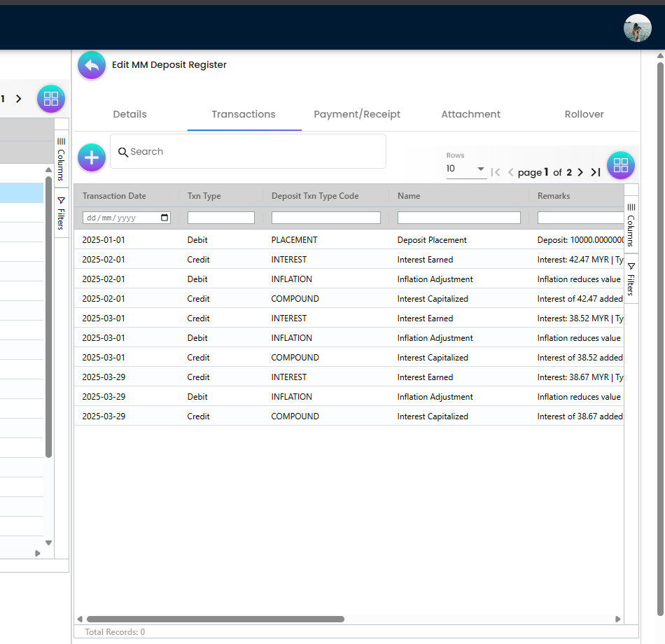Click the plus icon to add a transaction

[x=91, y=157]
